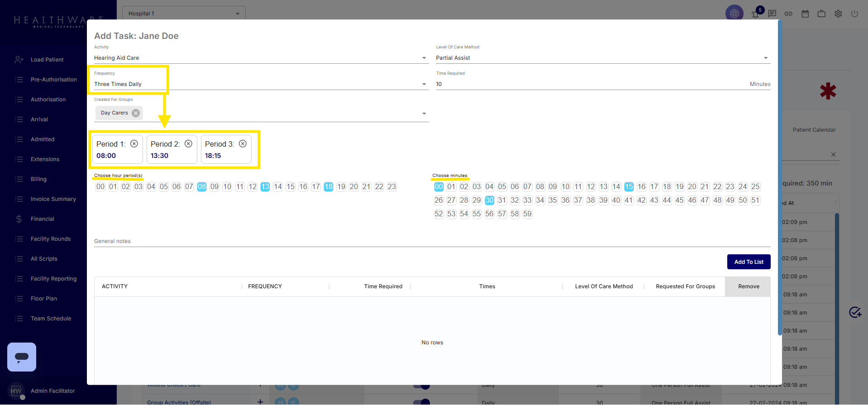The height and width of the screenshot is (405, 868).
Task: Delete the Period 3 time entry
Action: pyautogui.click(x=243, y=143)
